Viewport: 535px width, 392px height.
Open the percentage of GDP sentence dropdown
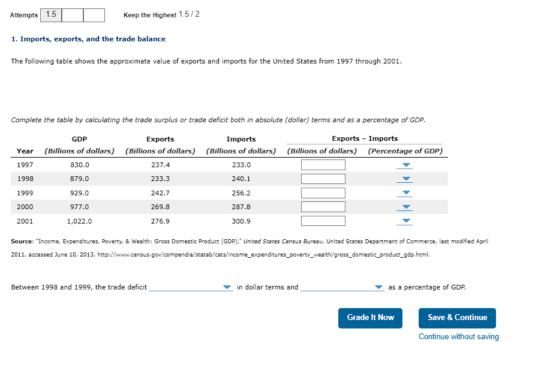click(378, 287)
